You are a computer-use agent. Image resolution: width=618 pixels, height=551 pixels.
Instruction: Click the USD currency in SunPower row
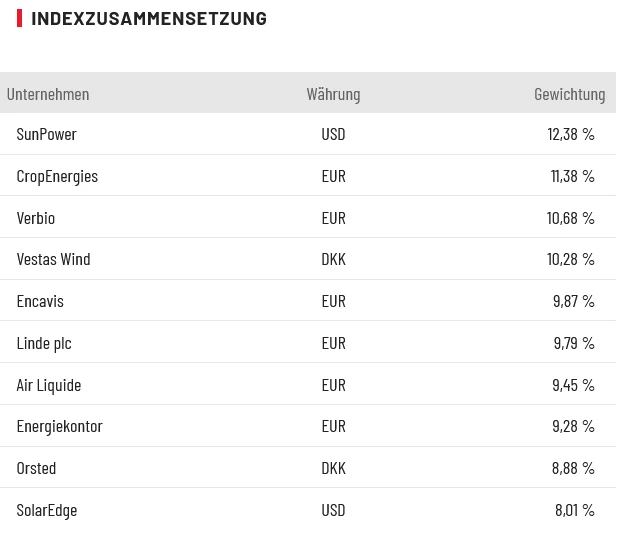pyautogui.click(x=333, y=134)
